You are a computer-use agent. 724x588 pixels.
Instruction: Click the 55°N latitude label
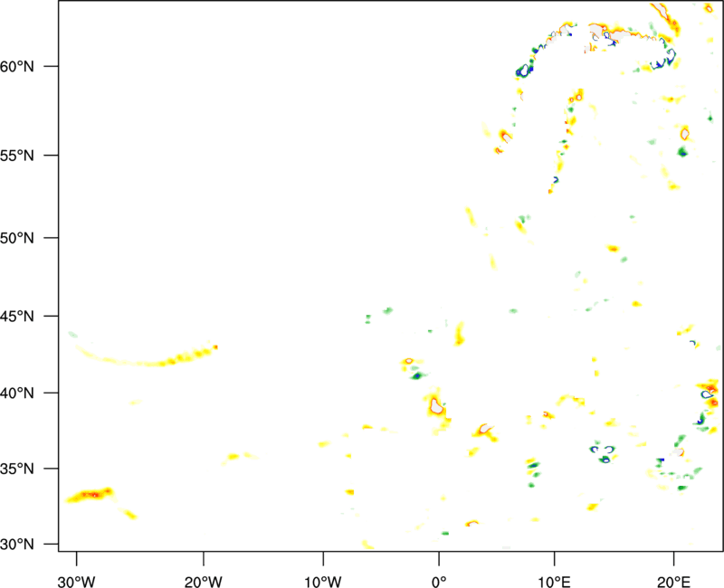click(x=17, y=156)
